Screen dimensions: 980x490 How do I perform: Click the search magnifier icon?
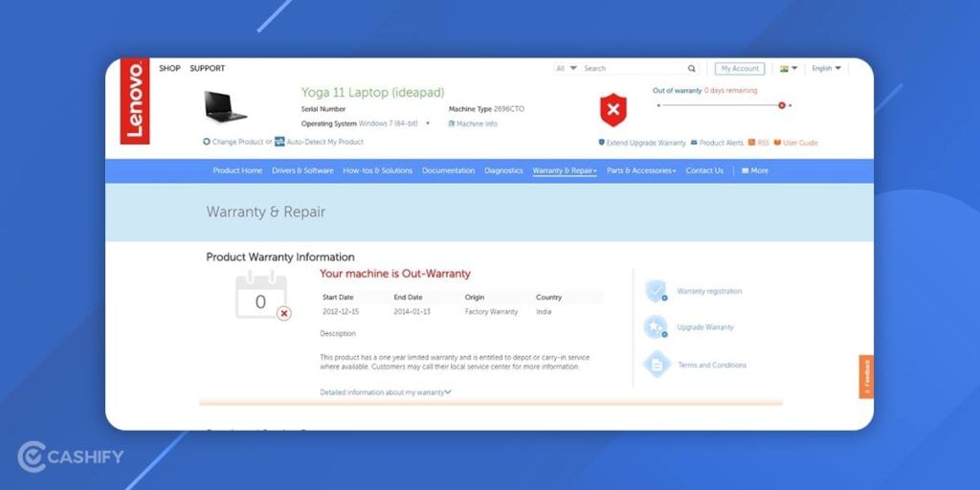[x=691, y=69]
